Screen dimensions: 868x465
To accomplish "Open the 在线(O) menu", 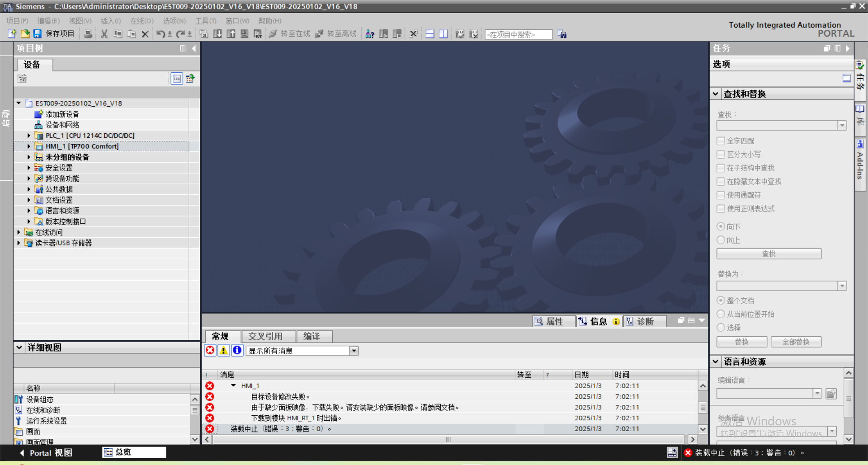I will (x=142, y=21).
